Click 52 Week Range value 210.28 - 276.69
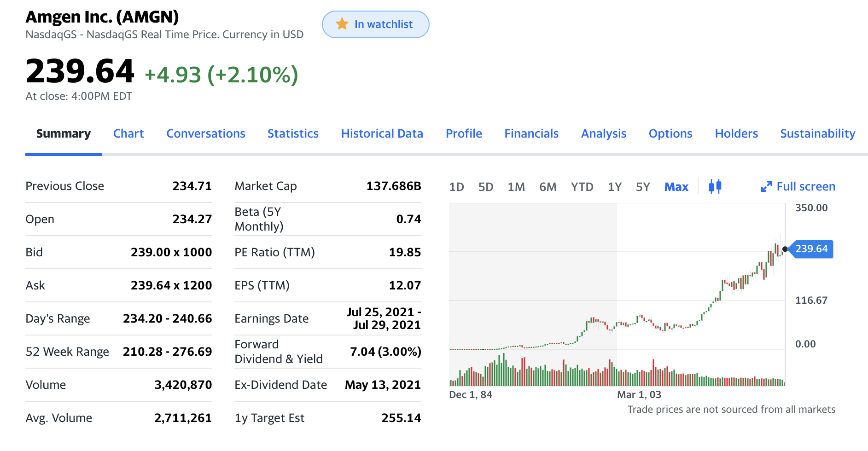The image size is (868, 451). (168, 352)
